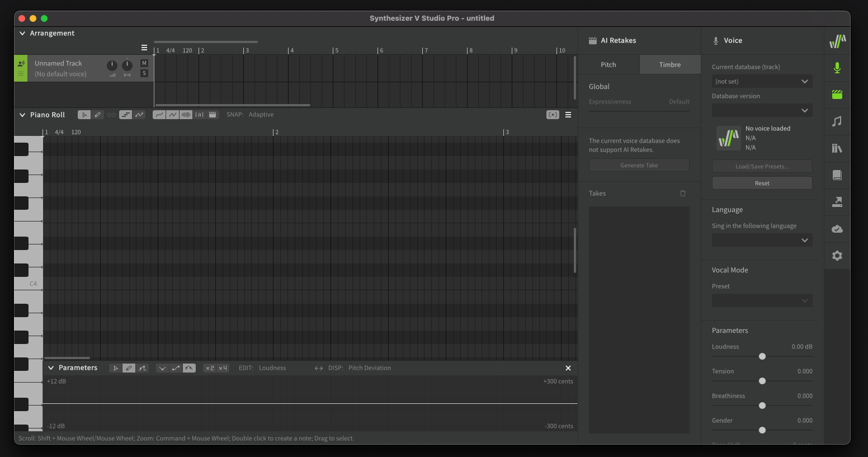Click the Arrangement horizontal scrollbar
The width and height of the screenshot is (868, 457).
[233, 105]
